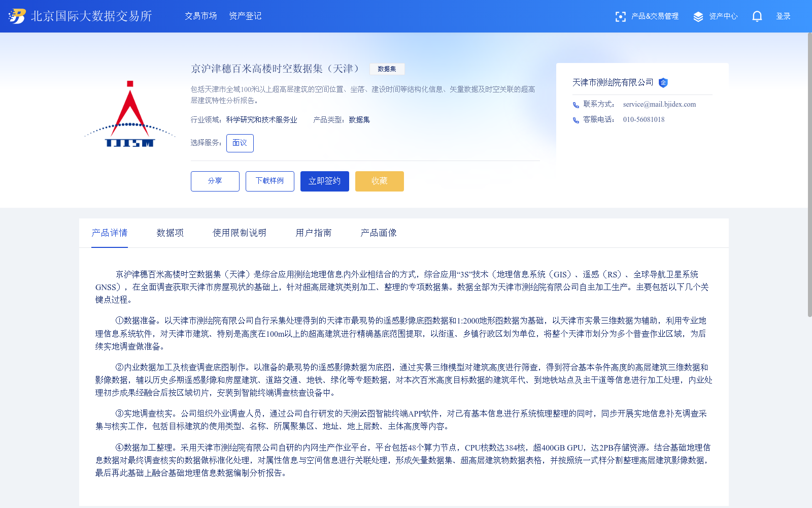The height and width of the screenshot is (508, 812).
Task: Click the phone icon beside 联系方式
Action: [576, 105]
